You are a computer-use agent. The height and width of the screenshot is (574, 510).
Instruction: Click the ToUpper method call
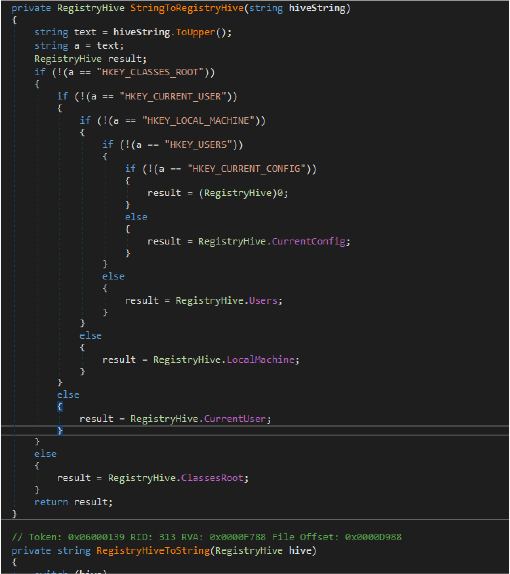point(196,33)
